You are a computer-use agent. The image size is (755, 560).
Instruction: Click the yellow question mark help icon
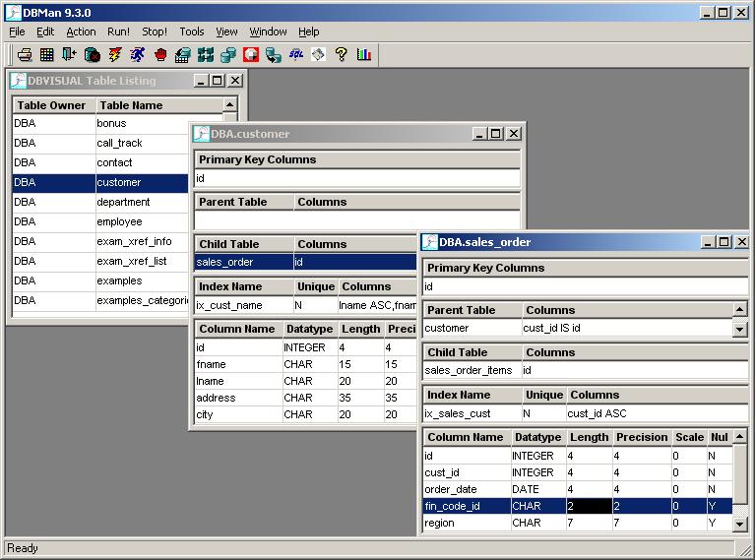(x=342, y=55)
